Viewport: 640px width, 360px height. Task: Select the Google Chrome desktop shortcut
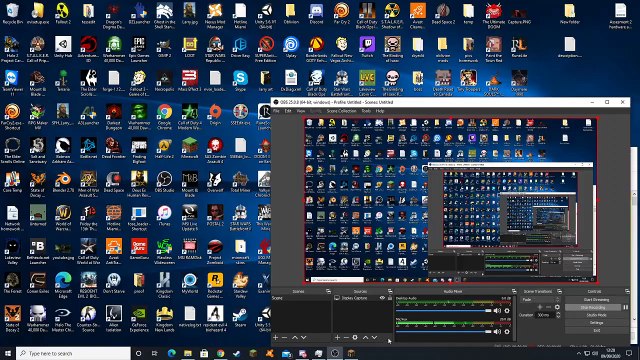pyautogui.click(x=164, y=115)
